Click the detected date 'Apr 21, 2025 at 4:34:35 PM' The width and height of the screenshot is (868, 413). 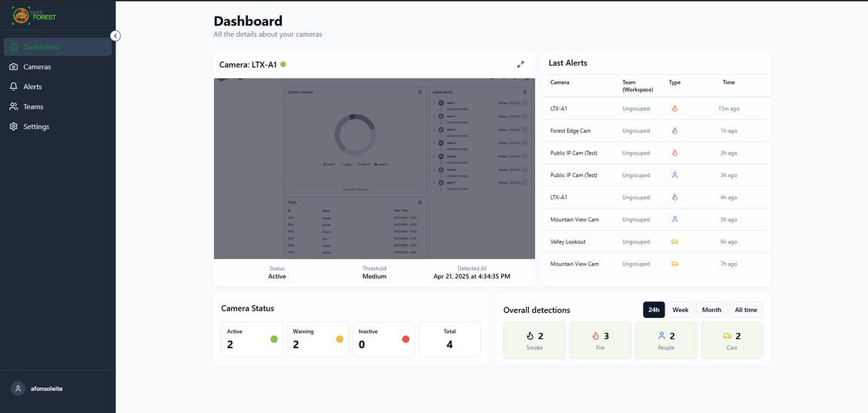click(472, 277)
